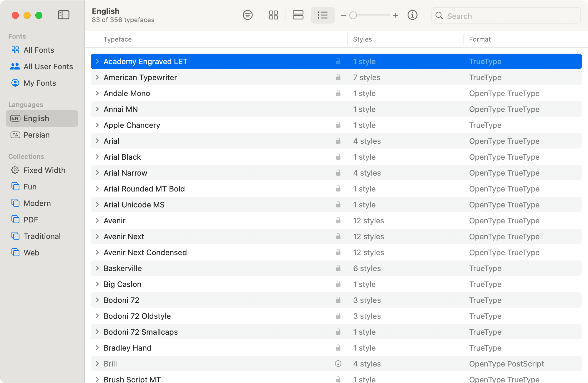Collapse or expand Baskerville entry

[97, 268]
